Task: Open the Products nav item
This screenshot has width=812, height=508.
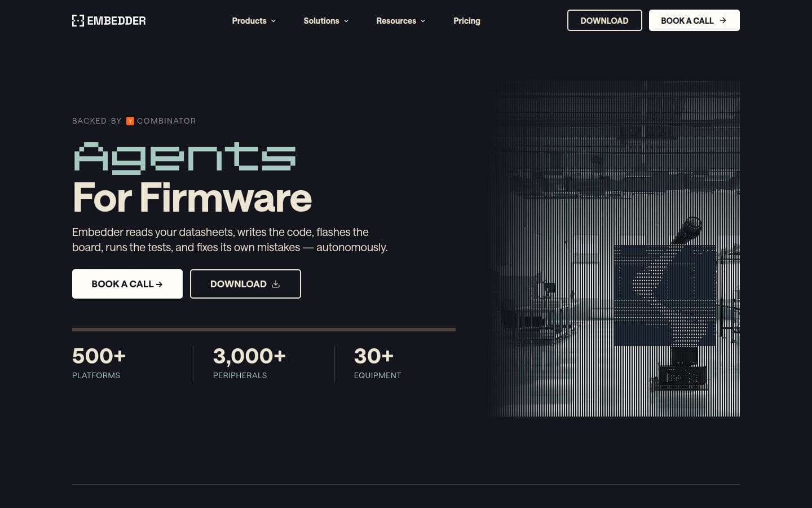Action: [254, 21]
